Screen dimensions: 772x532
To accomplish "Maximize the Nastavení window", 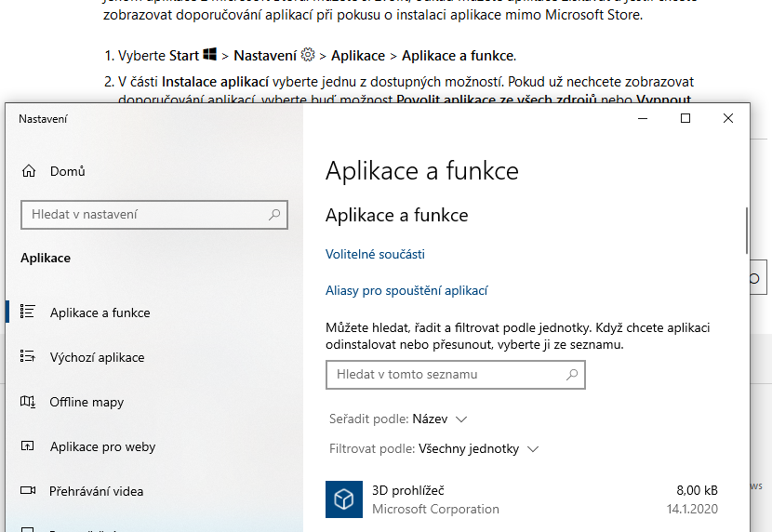I will 685,118.
